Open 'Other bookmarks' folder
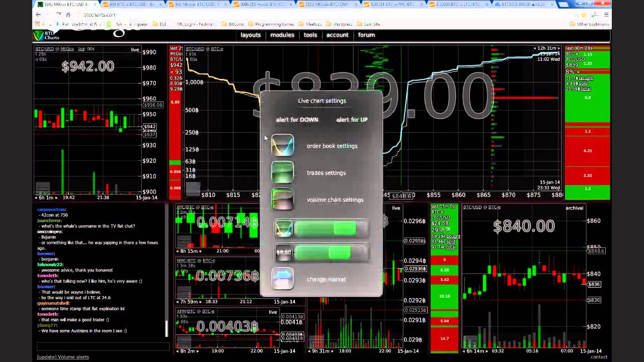644x362 pixels. [590, 24]
